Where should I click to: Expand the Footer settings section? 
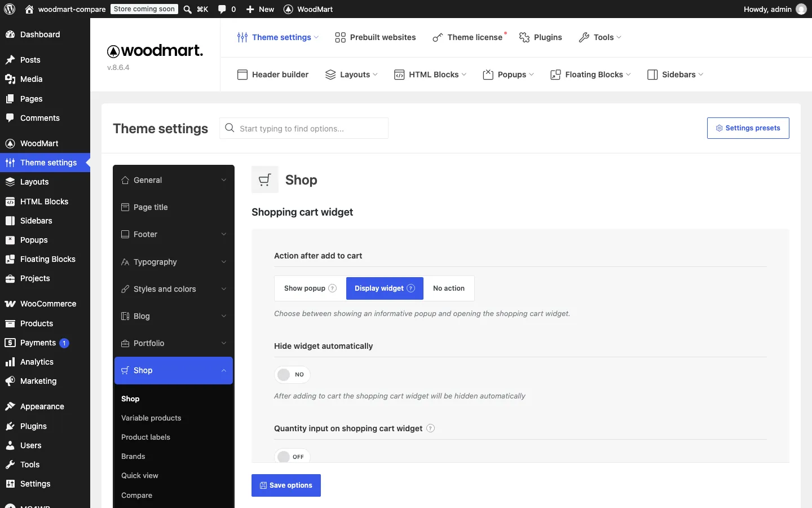tap(174, 234)
